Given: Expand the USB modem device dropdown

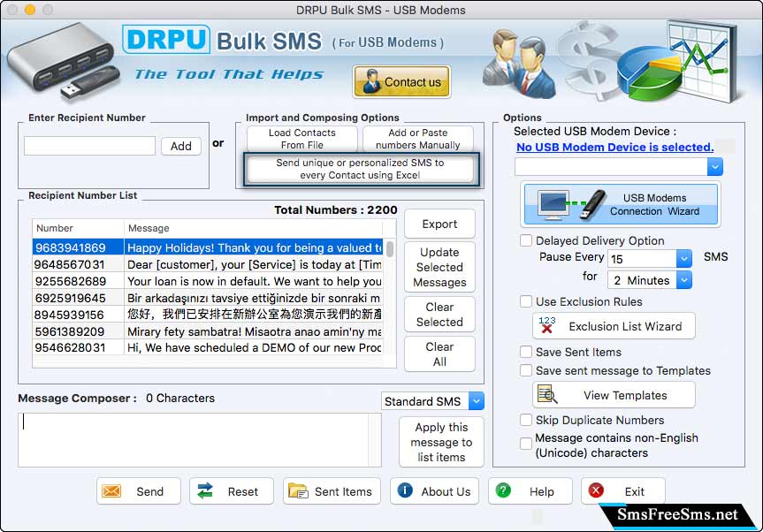Looking at the screenshot, I should click(x=714, y=166).
